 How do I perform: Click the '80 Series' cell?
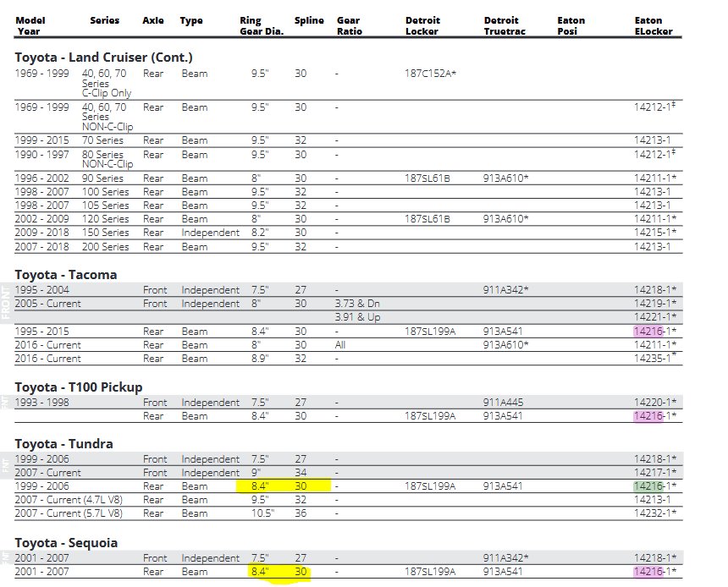pos(102,155)
